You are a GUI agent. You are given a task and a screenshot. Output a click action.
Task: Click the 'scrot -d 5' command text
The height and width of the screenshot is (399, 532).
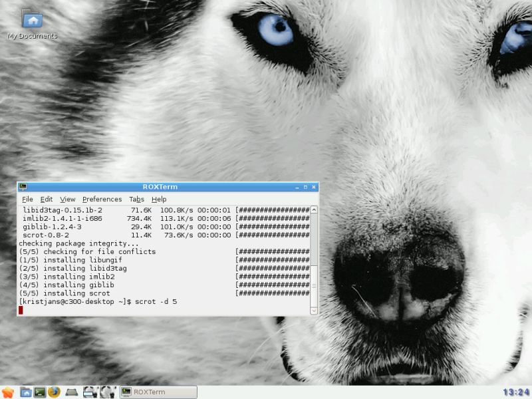[156, 302]
